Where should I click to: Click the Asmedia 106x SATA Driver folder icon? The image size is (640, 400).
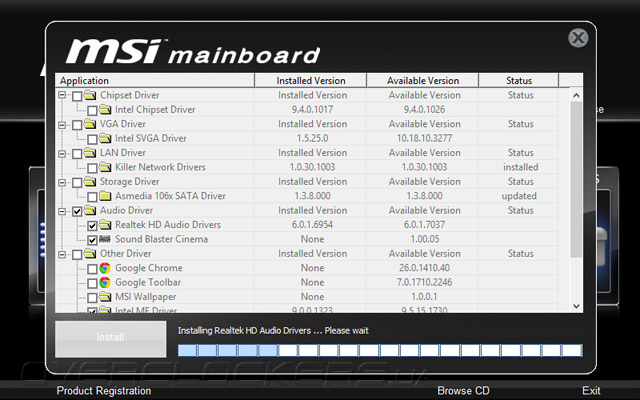105,196
